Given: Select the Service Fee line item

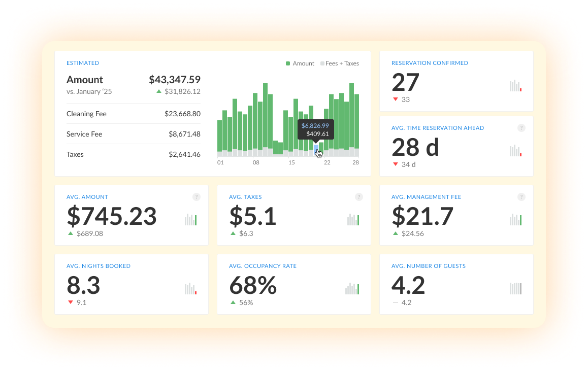Looking at the screenshot, I should (84, 134).
